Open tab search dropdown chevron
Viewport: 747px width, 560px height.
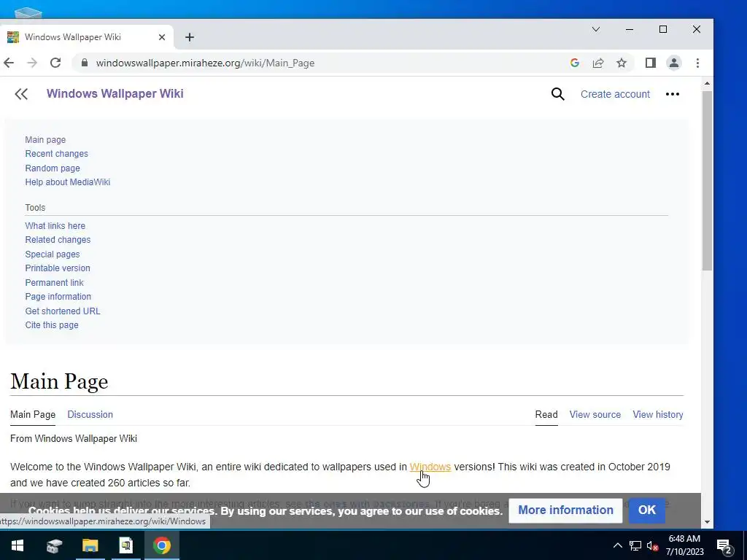click(x=595, y=29)
